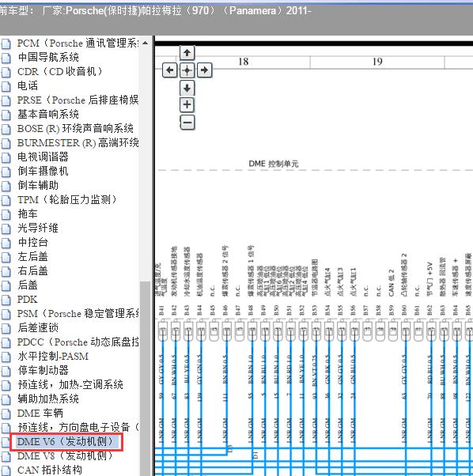Click column header 19 in diagram

[x=377, y=62]
